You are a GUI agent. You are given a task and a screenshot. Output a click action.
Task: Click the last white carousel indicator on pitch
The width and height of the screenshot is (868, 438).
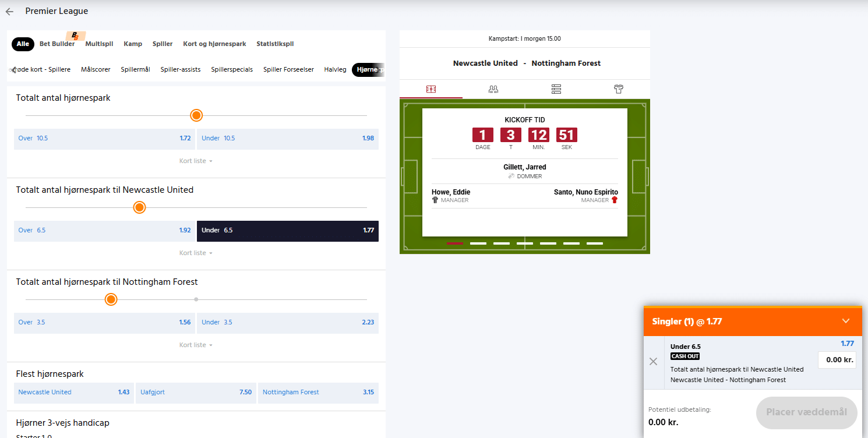(595, 243)
